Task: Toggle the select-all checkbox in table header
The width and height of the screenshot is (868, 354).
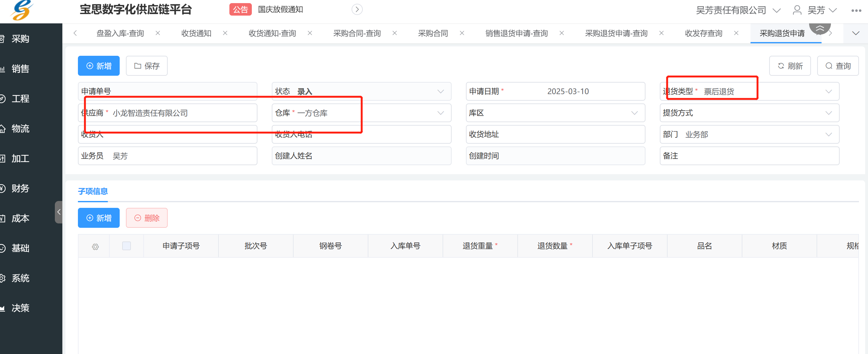Action: [x=126, y=246]
